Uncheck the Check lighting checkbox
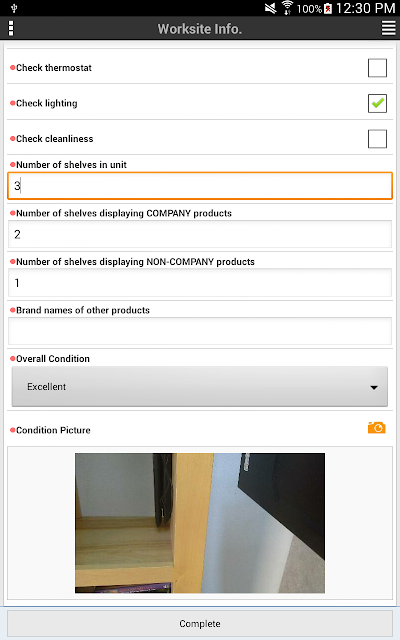400x640 pixels. [x=377, y=103]
